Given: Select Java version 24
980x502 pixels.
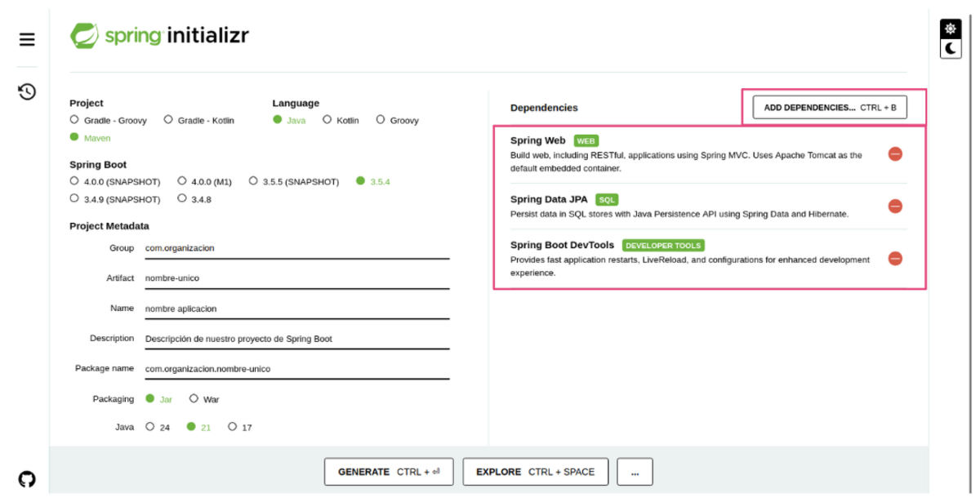Looking at the screenshot, I should click(158, 427).
